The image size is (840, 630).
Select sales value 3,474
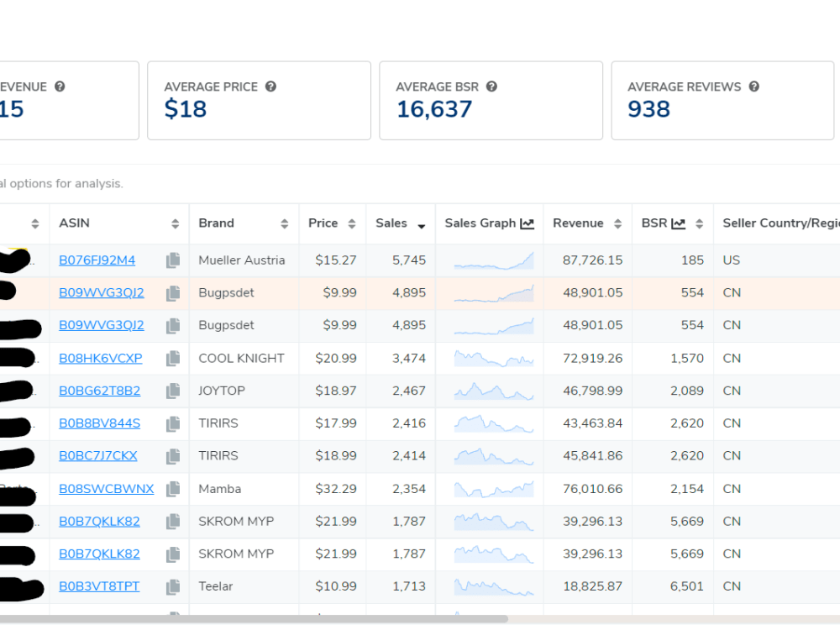[409, 359]
